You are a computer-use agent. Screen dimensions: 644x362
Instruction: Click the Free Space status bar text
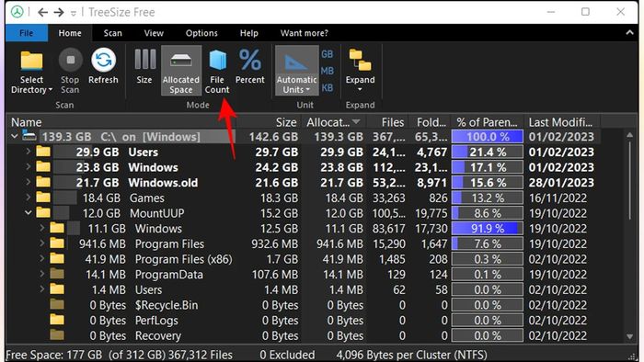pos(85,355)
